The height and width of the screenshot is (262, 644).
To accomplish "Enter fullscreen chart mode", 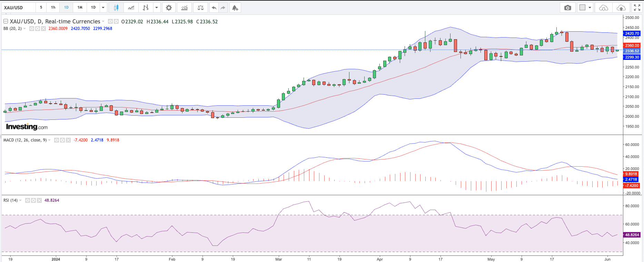I will (x=637, y=8).
